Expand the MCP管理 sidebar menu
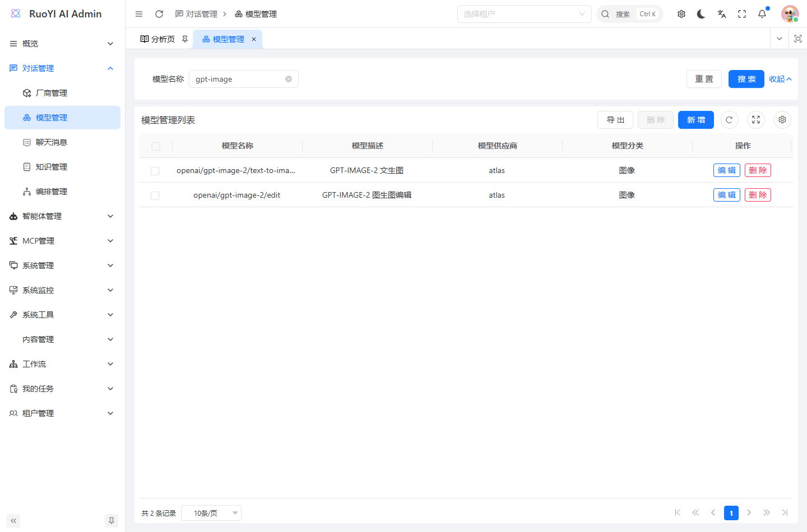 [62, 241]
